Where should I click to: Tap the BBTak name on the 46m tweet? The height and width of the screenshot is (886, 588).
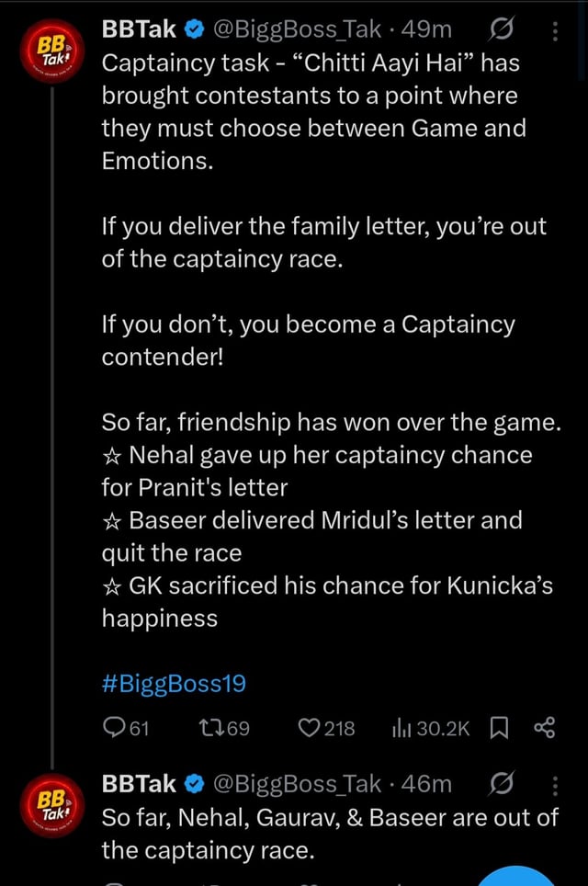coord(138,783)
